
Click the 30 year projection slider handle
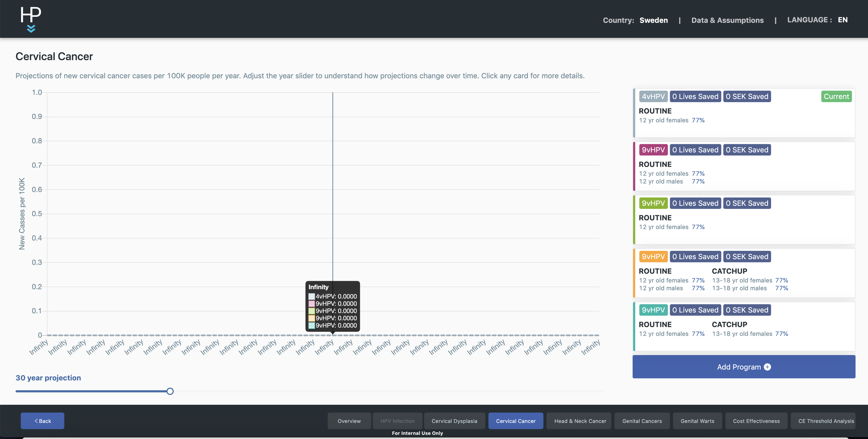pyautogui.click(x=170, y=391)
